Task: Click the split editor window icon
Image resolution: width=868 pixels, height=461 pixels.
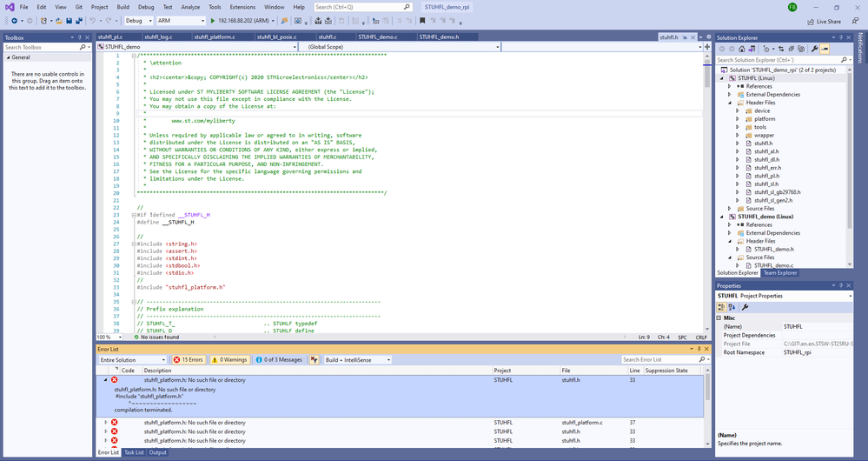Action: 707,47
